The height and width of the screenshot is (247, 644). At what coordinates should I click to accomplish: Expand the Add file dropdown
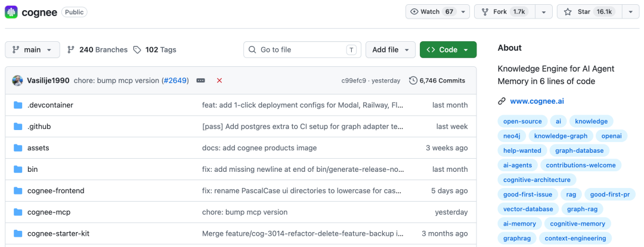pos(391,50)
